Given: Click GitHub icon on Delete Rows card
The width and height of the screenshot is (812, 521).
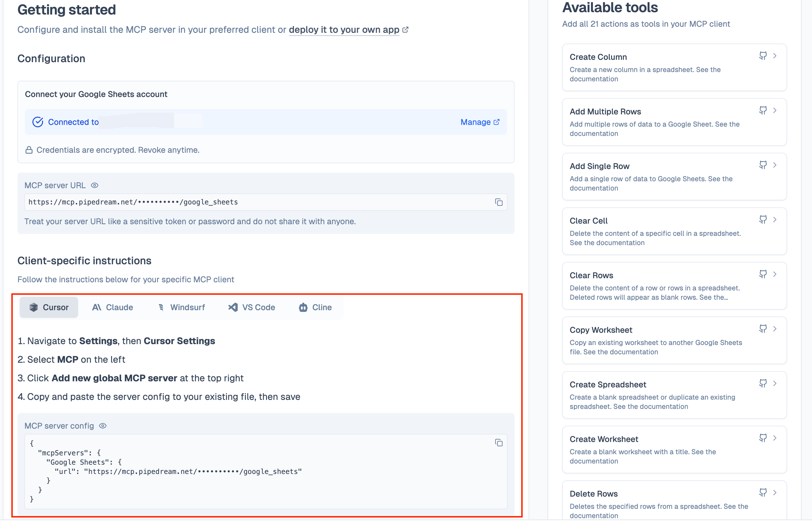Looking at the screenshot, I should click(763, 493).
